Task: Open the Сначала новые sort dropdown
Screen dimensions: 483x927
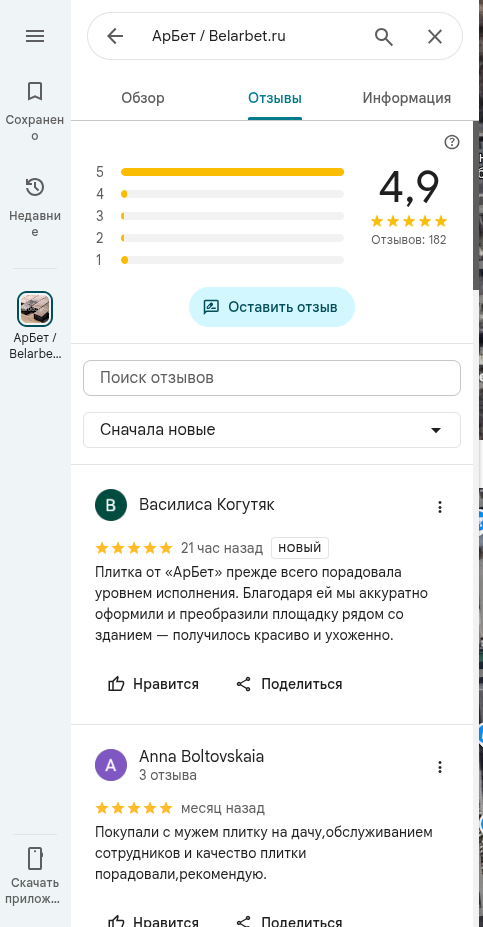Action: point(272,430)
